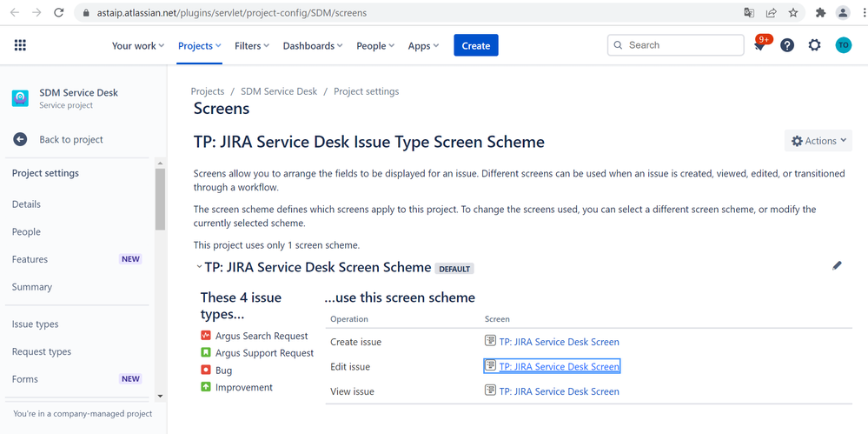Click in the Search input field
Image resolution: width=868 pixels, height=434 pixels.
point(675,45)
